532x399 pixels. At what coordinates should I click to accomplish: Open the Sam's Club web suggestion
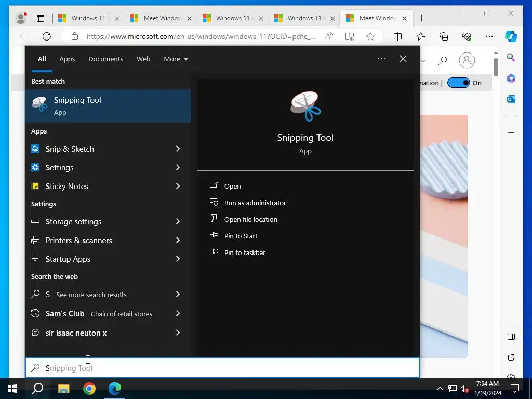108,313
